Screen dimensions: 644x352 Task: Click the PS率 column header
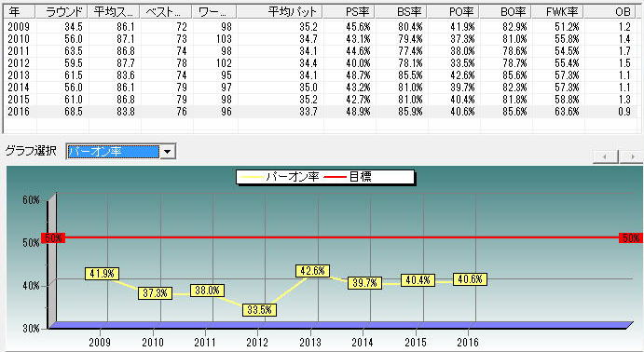(x=349, y=12)
